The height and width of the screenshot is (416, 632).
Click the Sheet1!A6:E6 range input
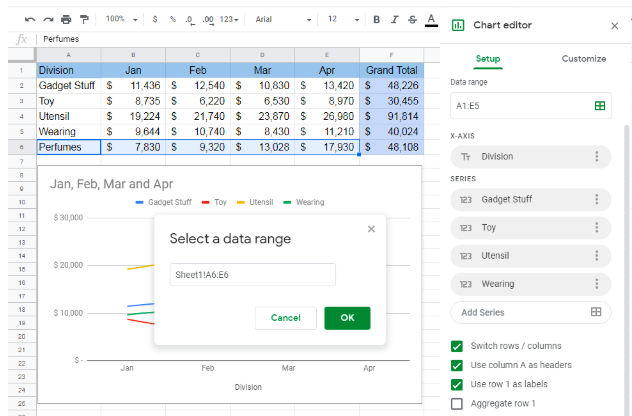(253, 275)
